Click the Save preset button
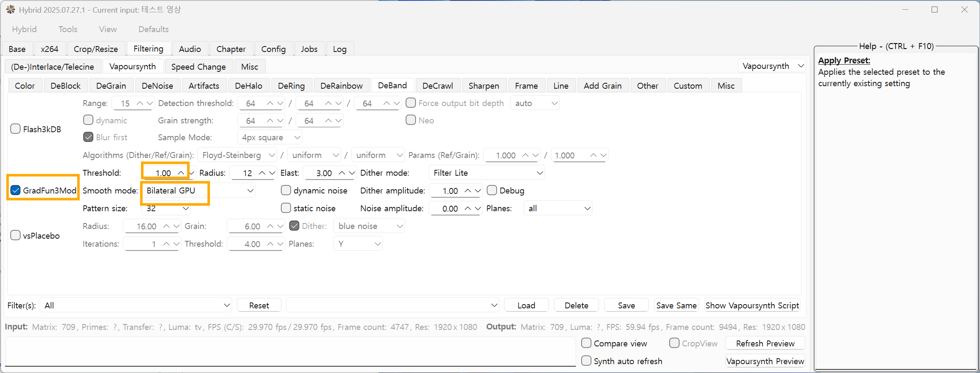Image resolution: width=980 pixels, height=373 pixels. (x=626, y=305)
